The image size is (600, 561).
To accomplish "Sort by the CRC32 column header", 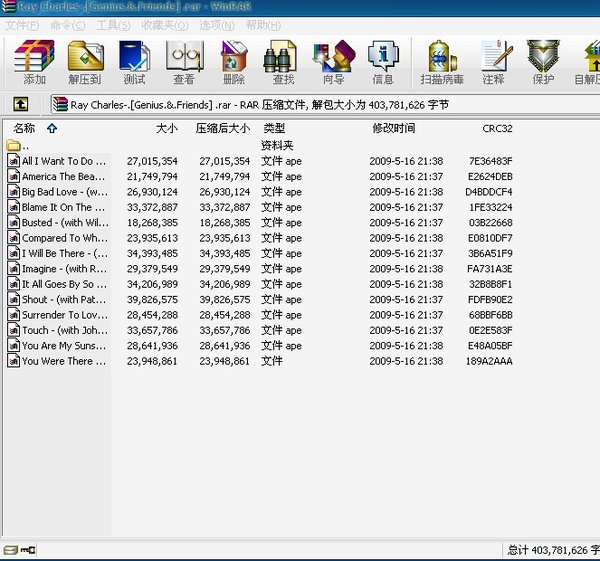I will pyautogui.click(x=497, y=128).
